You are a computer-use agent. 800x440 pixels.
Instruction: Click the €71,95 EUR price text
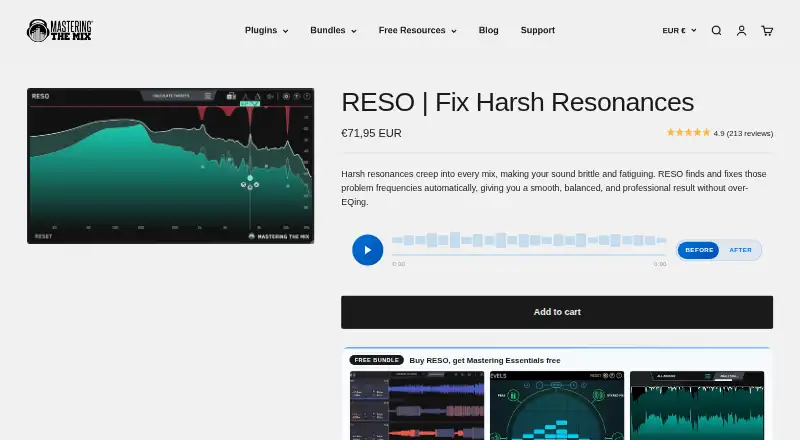(371, 133)
